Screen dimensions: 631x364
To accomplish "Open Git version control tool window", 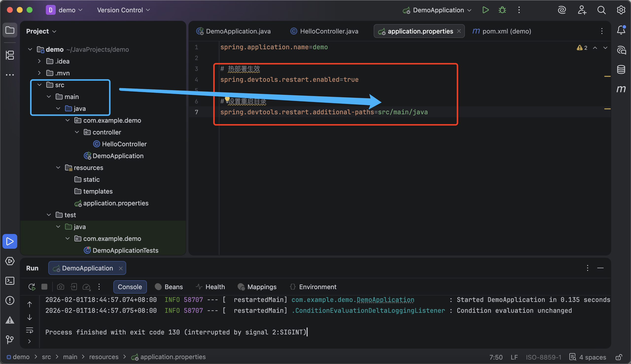I will tap(10, 339).
